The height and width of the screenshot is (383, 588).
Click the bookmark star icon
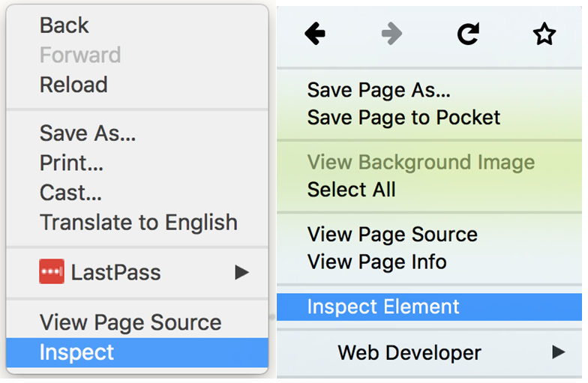pos(544,34)
